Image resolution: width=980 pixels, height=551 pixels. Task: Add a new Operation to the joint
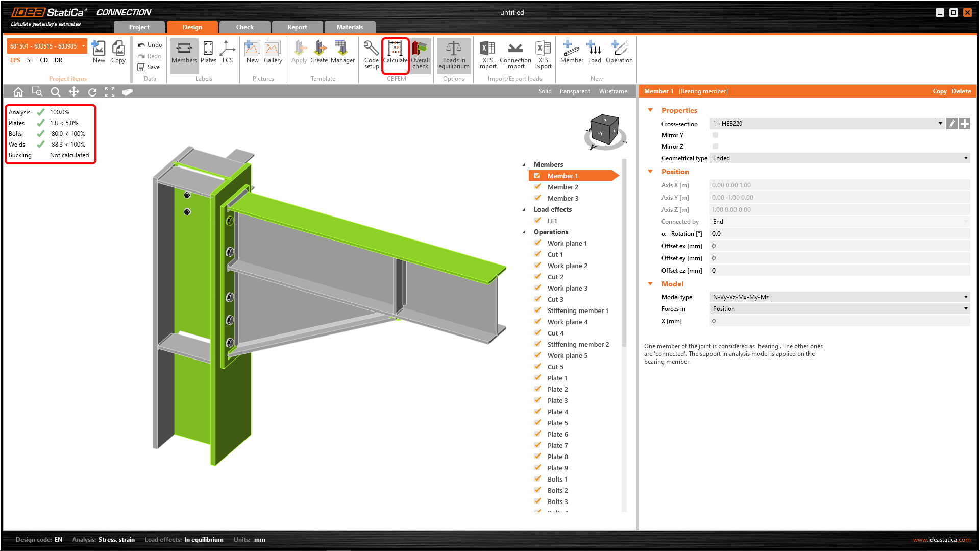pyautogui.click(x=619, y=55)
